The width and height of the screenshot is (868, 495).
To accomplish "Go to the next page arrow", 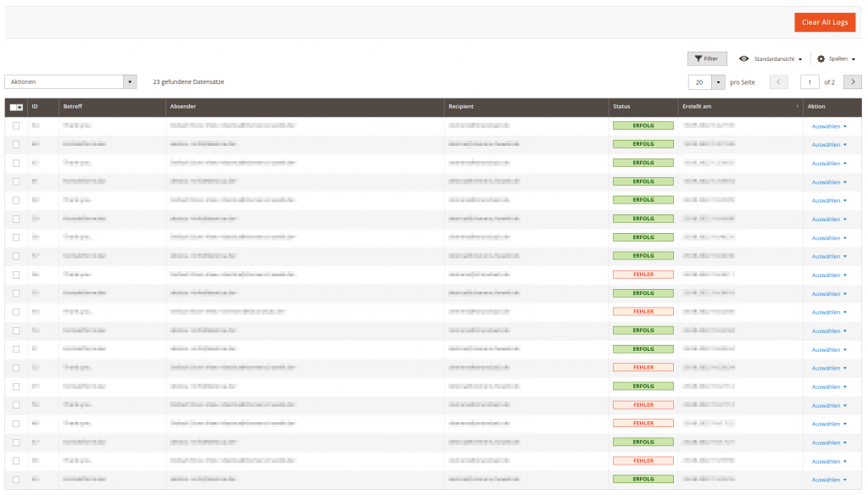I will pyautogui.click(x=853, y=82).
